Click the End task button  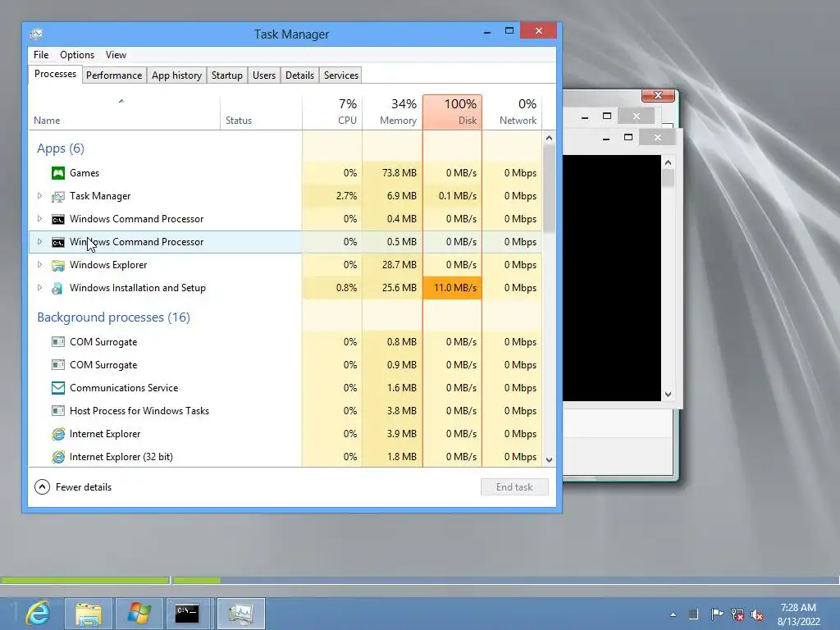tap(514, 487)
